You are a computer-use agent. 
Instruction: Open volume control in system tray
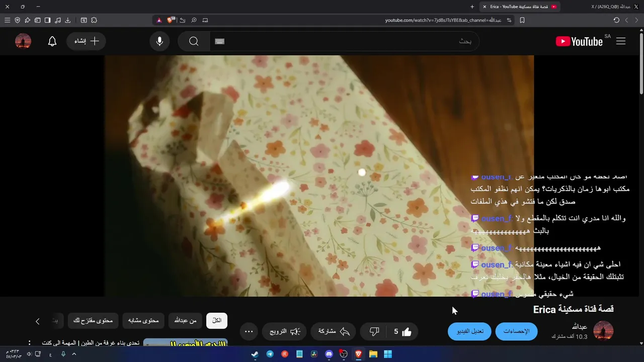tap(29, 354)
